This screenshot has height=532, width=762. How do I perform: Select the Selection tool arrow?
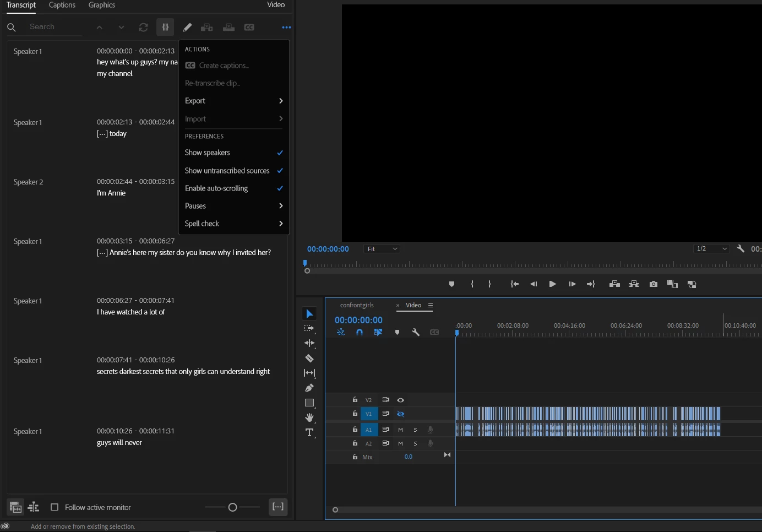coord(309,314)
